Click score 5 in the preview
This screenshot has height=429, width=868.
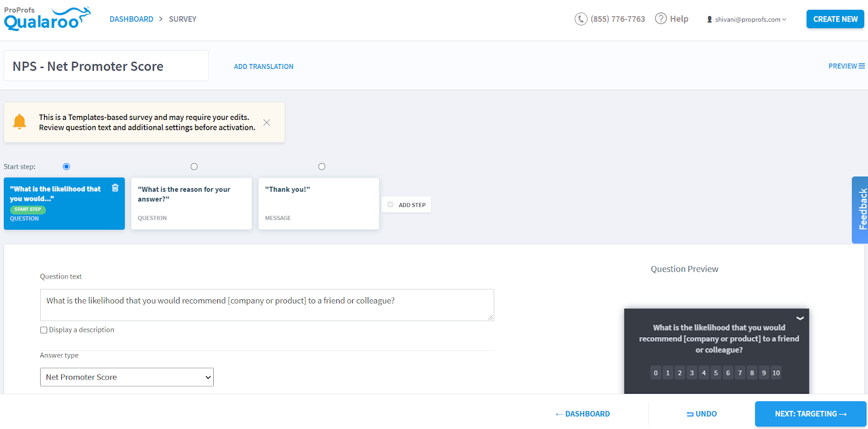pyautogui.click(x=716, y=373)
